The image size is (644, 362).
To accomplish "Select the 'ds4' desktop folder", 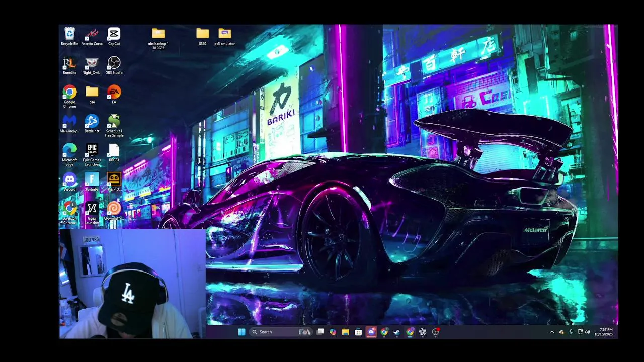I will tap(92, 95).
